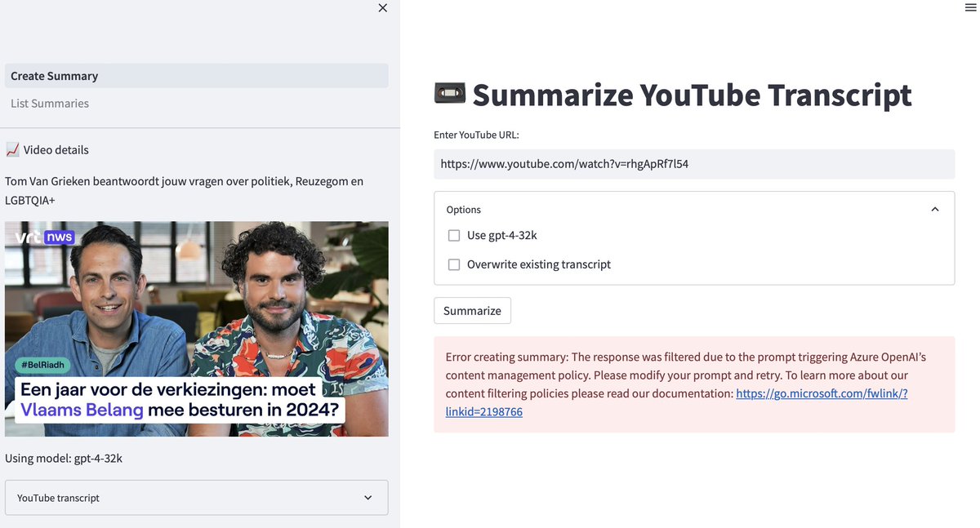This screenshot has width=980, height=528.
Task: Close the sidebar with the X icon
Action: [382, 7]
